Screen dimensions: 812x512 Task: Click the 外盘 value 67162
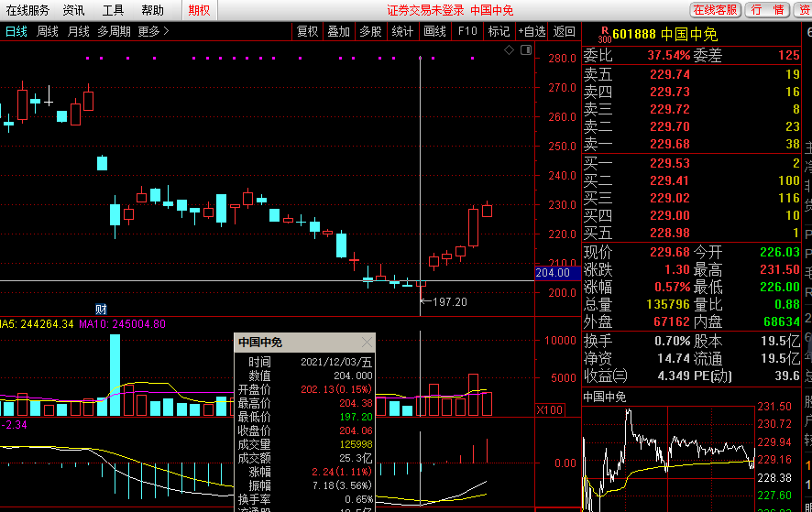point(672,322)
